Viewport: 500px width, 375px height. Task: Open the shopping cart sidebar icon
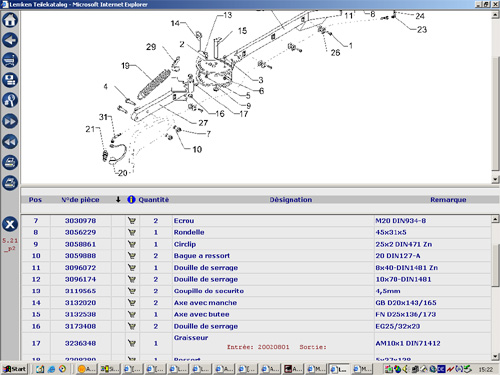click(x=10, y=60)
